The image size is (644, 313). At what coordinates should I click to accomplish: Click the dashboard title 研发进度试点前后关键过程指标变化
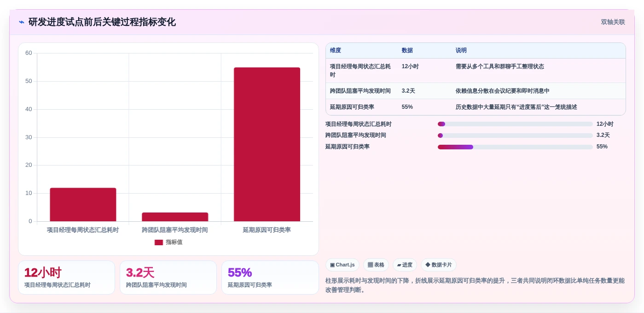pyautogui.click(x=102, y=22)
